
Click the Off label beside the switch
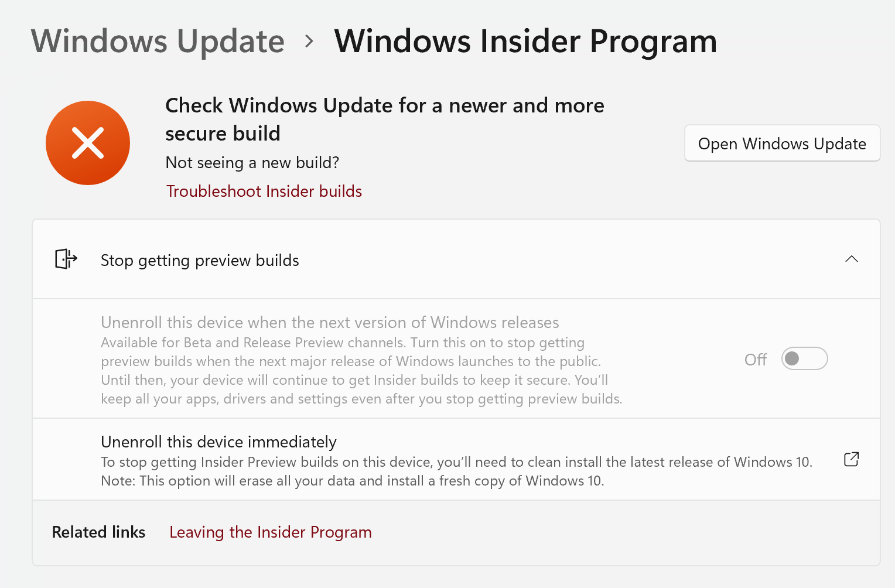point(756,359)
